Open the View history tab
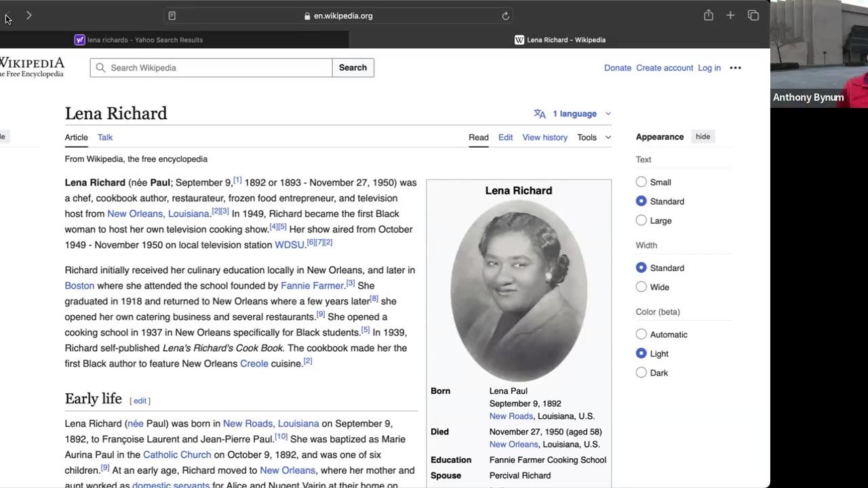 [x=545, y=137]
